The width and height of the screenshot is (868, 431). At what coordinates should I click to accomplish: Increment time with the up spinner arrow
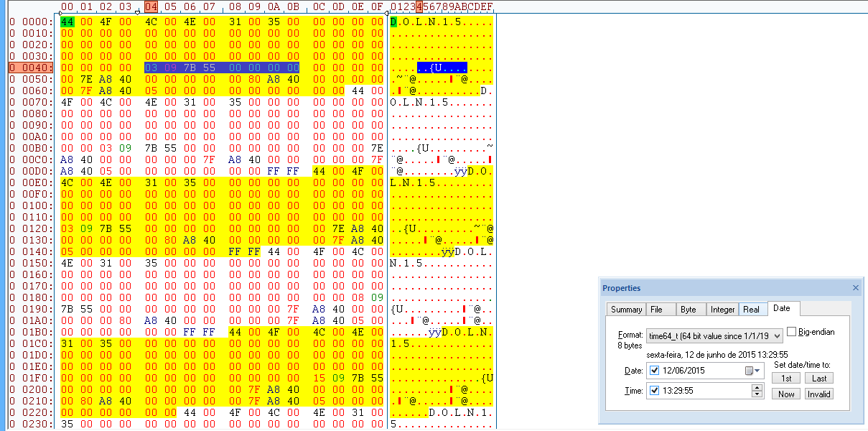coord(757,387)
